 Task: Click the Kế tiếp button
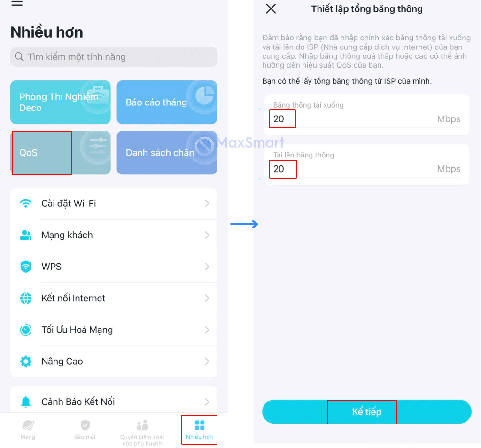366,411
